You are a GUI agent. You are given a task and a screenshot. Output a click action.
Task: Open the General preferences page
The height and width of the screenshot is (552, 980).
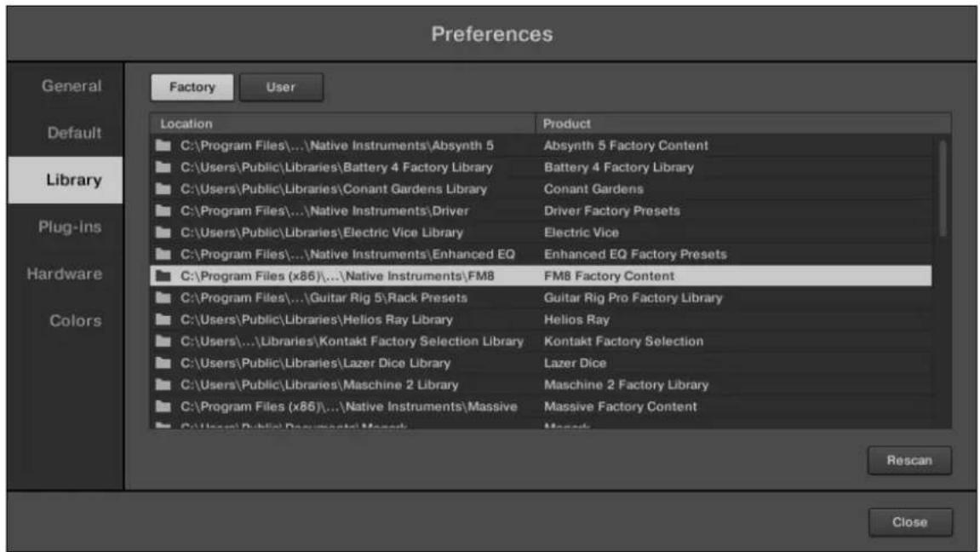[x=72, y=86]
